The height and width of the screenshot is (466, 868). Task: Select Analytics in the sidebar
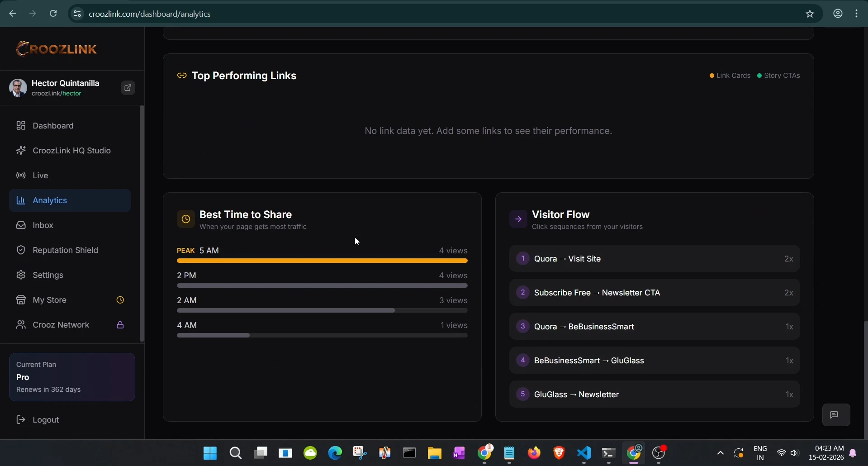tap(50, 200)
